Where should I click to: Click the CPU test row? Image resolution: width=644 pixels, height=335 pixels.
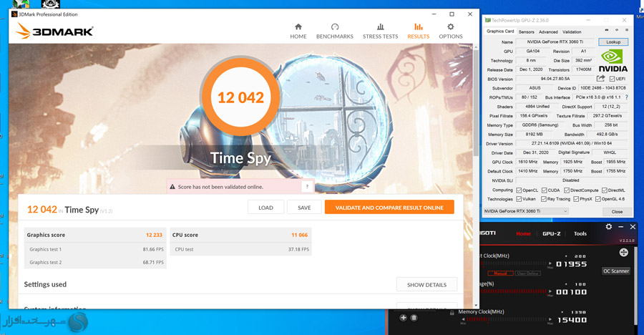[240, 249]
